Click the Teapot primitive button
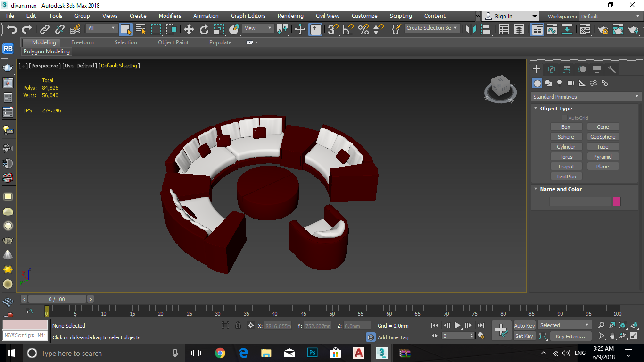 [566, 167]
